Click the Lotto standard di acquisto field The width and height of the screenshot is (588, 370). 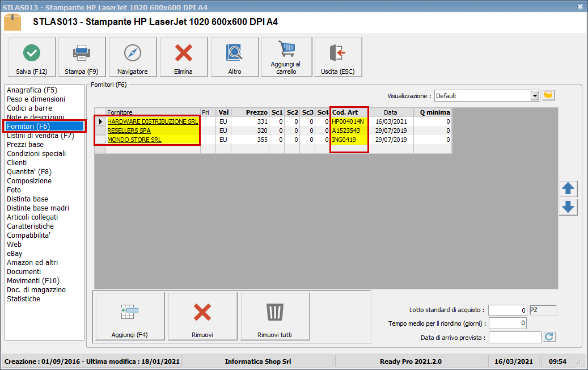coord(507,310)
